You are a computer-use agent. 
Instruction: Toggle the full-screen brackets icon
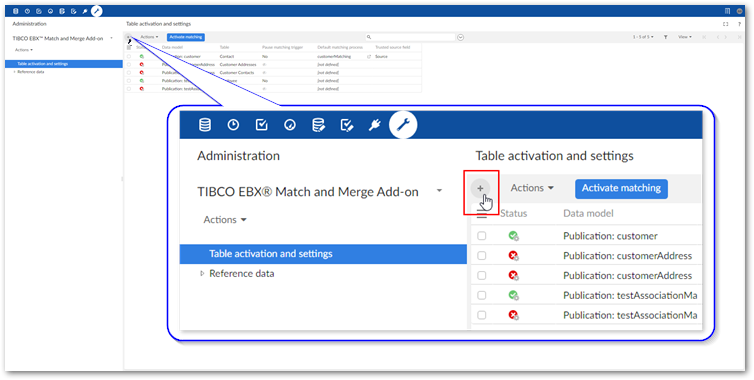coord(726,24)
